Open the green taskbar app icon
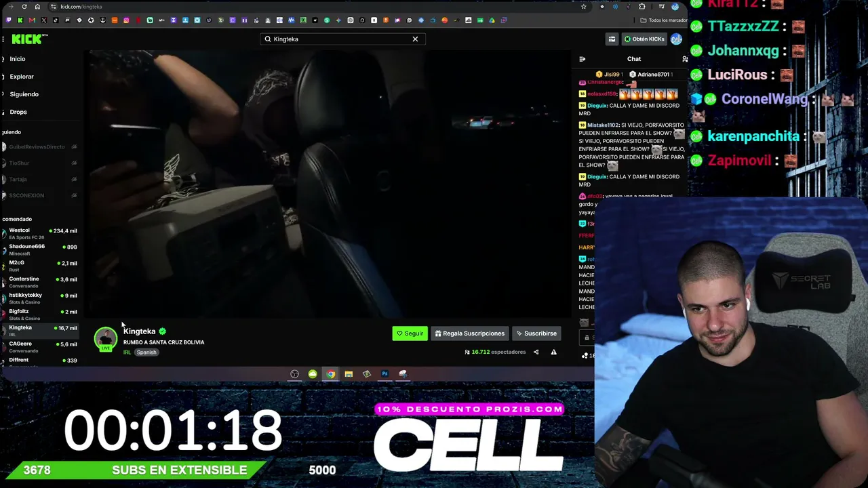Viewport: 868px width, 488px height. click(313, 374)
